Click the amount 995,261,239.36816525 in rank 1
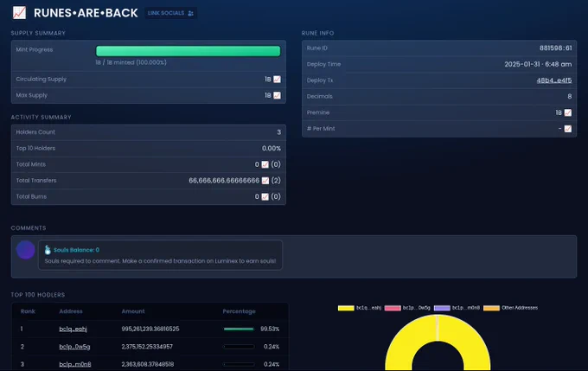The image size is (588, 371). click(x=150, y=329)
